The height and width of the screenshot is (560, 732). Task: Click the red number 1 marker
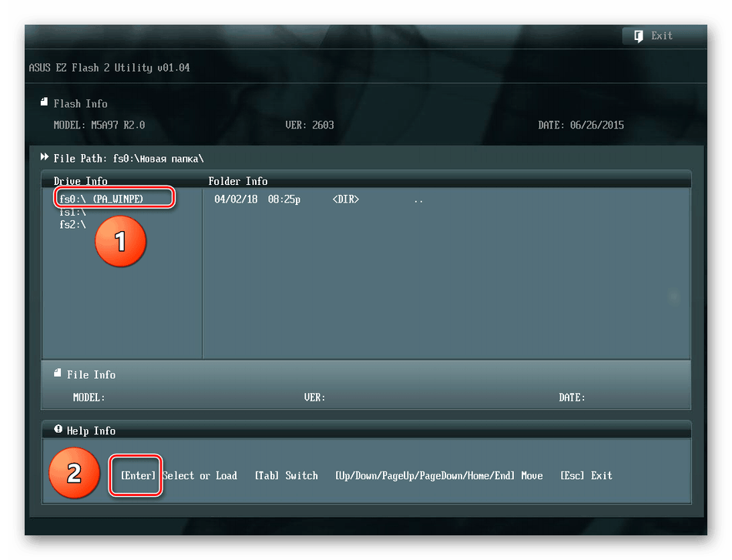120,241
